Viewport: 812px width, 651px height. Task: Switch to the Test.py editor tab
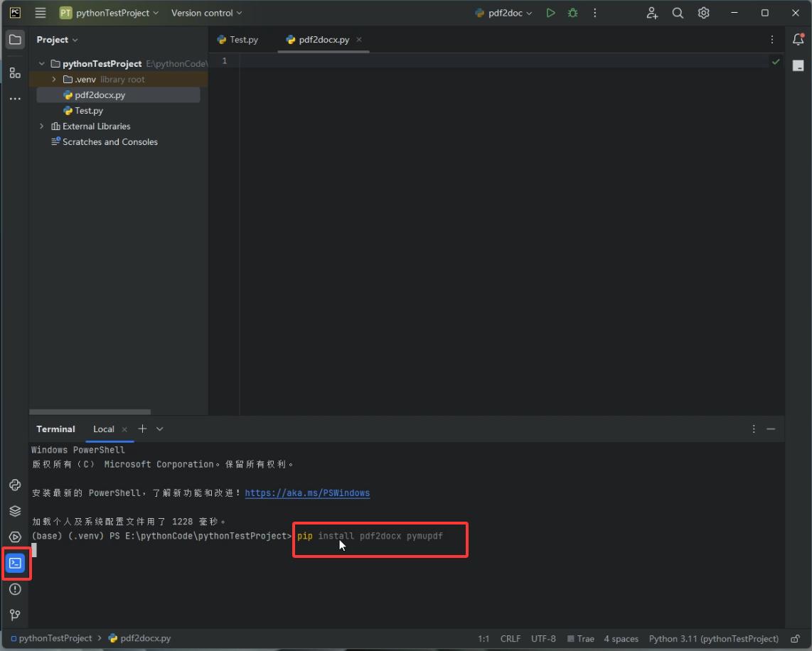(x=237, y=40)
